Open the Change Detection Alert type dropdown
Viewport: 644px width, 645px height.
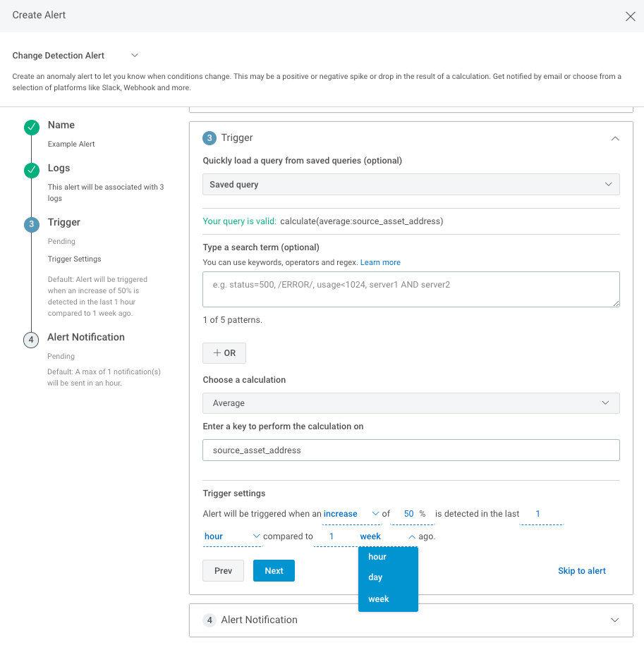coord(135,55)
